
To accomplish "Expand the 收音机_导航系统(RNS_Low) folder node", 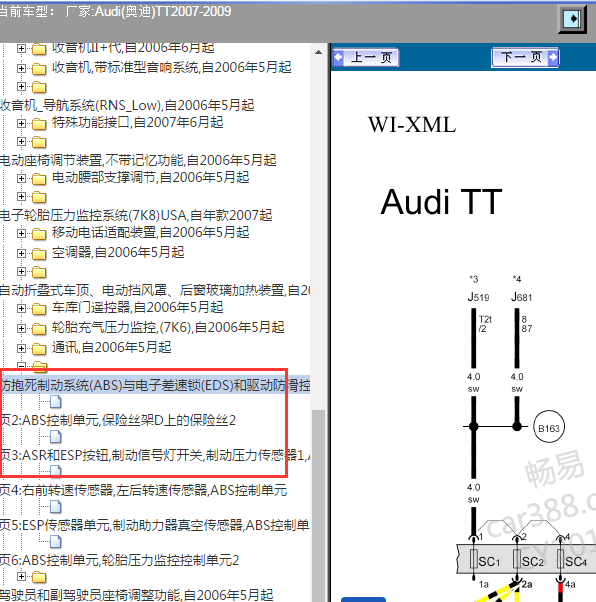I will click(x=22, y=87).
